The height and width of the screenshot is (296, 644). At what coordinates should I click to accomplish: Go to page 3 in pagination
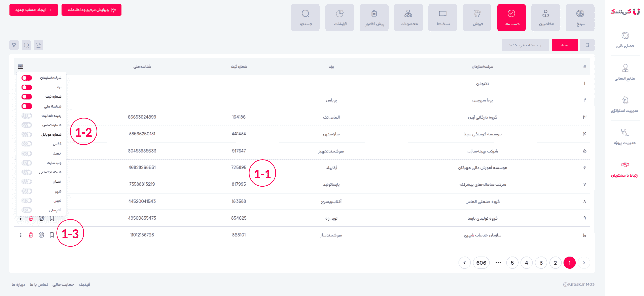click(541, 263)
